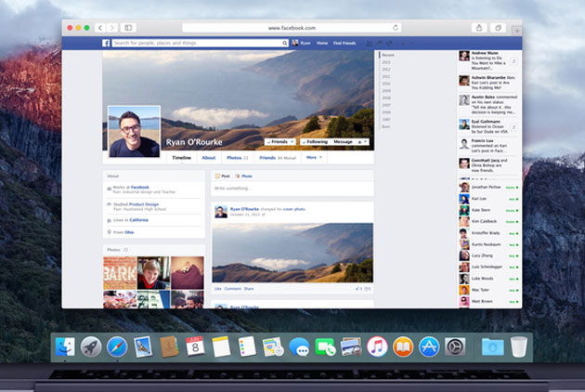Open System Preferences gear in the Dock
The width and height of the screenshot is (585, 392).
tap(455, 346)
